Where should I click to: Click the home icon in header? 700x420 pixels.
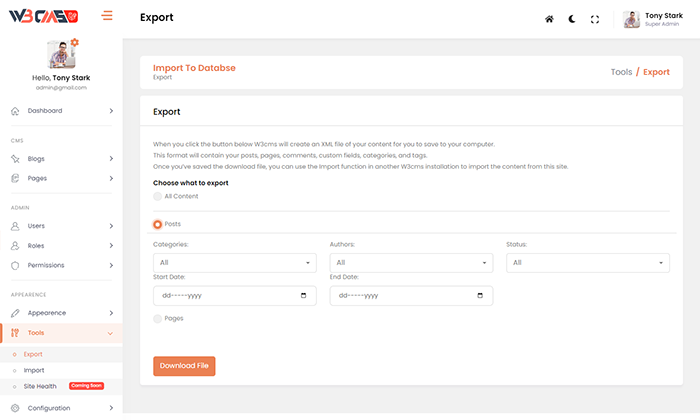[549, 19]
